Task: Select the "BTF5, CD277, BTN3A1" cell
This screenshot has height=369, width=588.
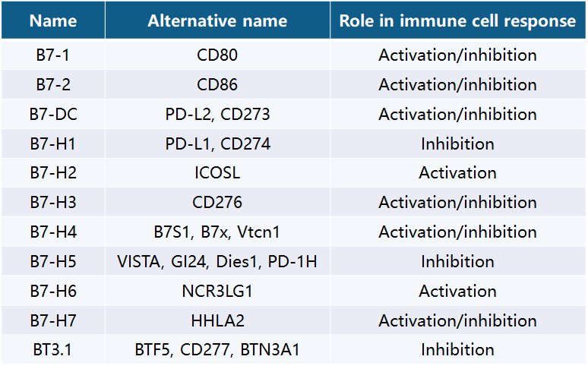Action: [217, 349]
